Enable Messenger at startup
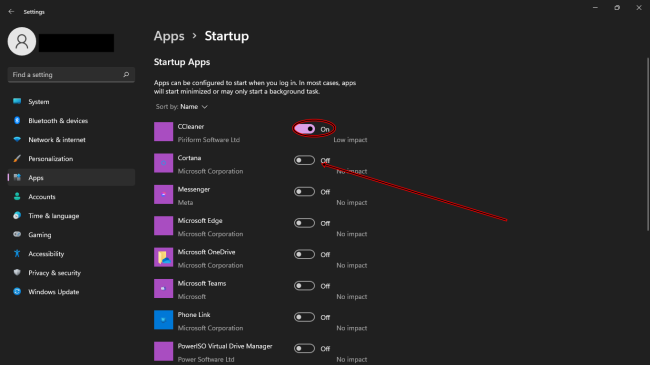 [x=305, y=192]
